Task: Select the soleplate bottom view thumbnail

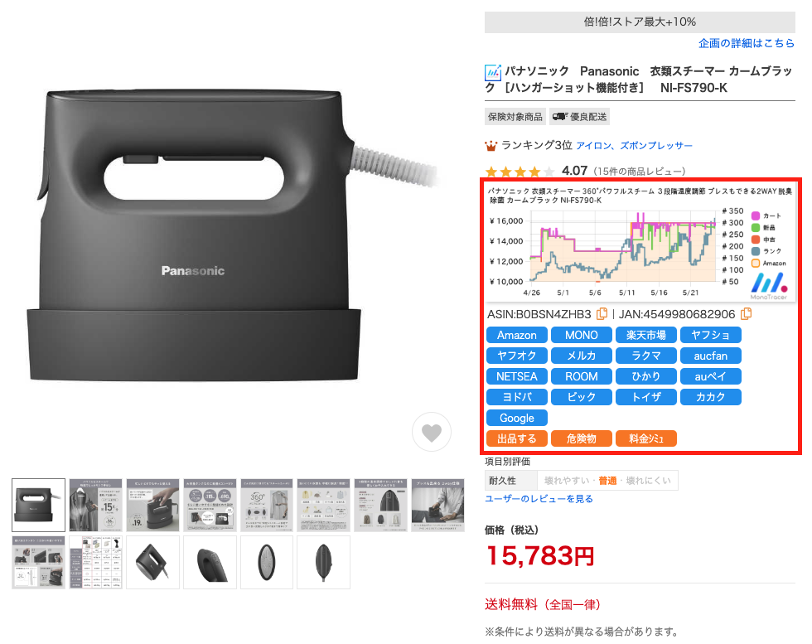Action: pos(267,562)
